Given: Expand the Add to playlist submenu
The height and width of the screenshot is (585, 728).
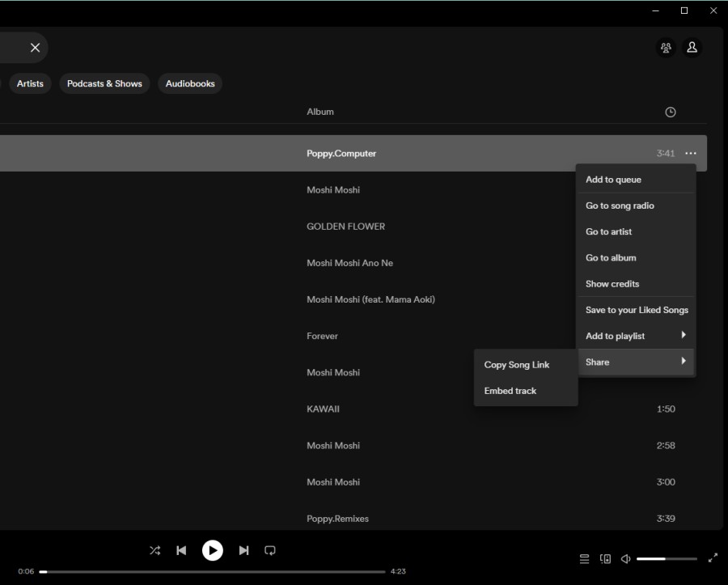Looking at the screenshot, I should [x=636, y=336].
